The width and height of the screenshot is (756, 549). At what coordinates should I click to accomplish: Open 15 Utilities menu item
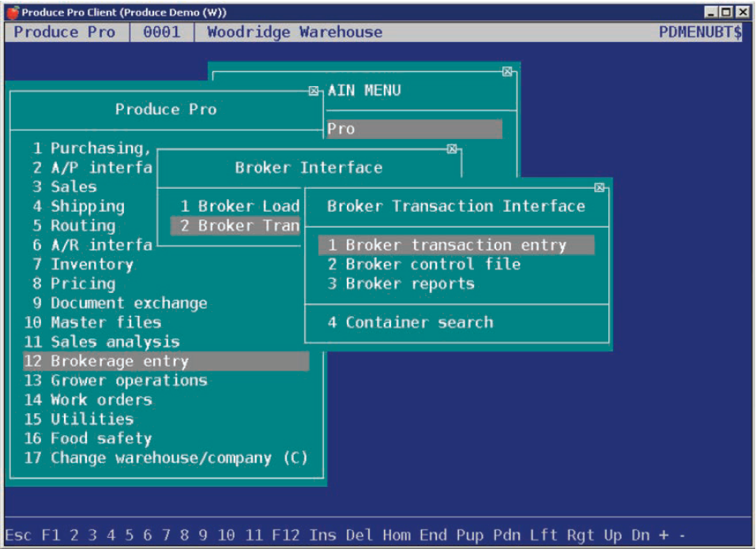[x=79, y=419]
